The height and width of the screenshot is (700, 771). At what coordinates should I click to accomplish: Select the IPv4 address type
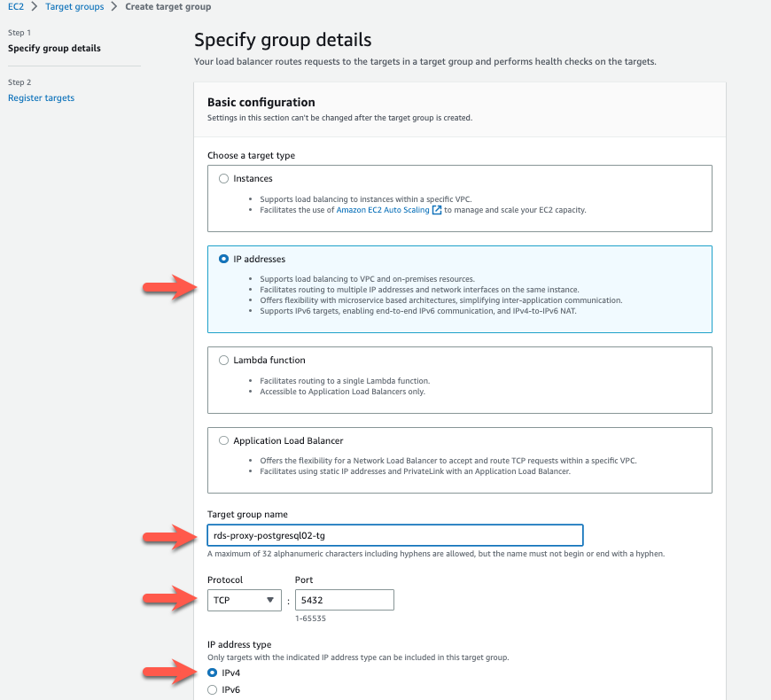(x=212, y=673)
